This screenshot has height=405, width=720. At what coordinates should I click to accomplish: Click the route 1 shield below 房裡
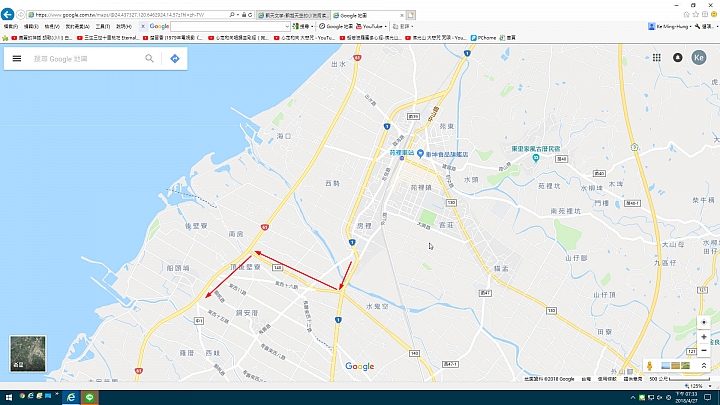coord(352,242)
